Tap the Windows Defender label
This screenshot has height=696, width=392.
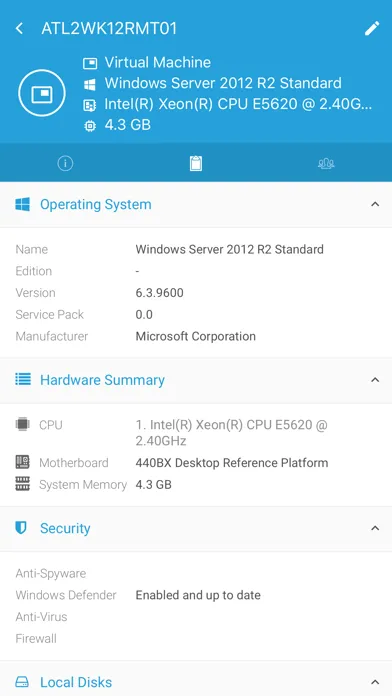[x=66, y=595]
